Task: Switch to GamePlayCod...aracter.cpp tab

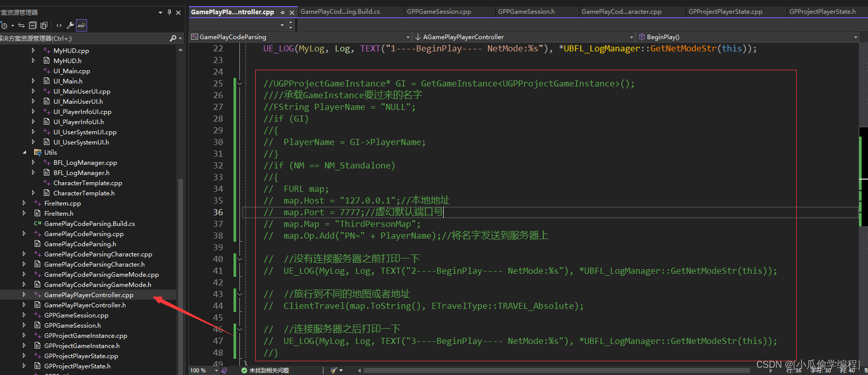Action: [x=621, y=11]
